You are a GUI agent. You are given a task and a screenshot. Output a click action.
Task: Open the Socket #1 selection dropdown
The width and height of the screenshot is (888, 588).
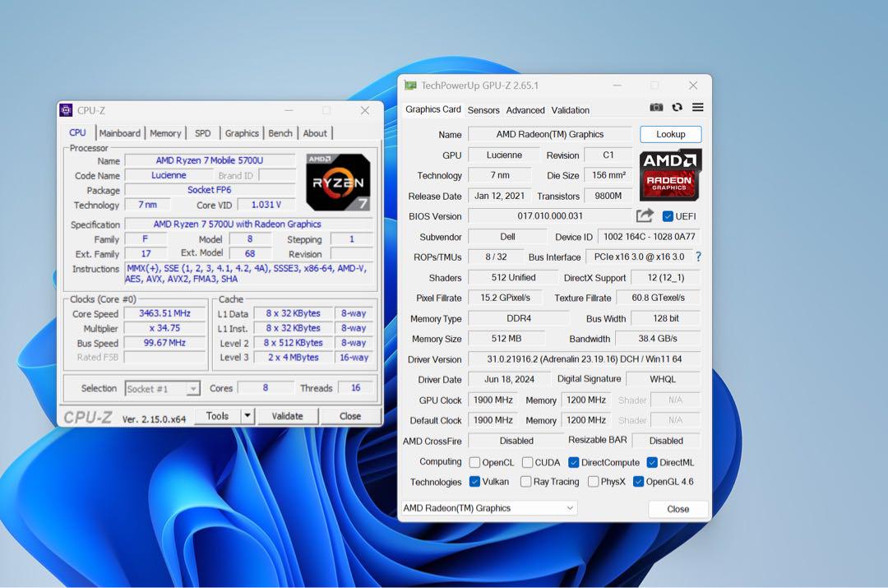(162, 389)
